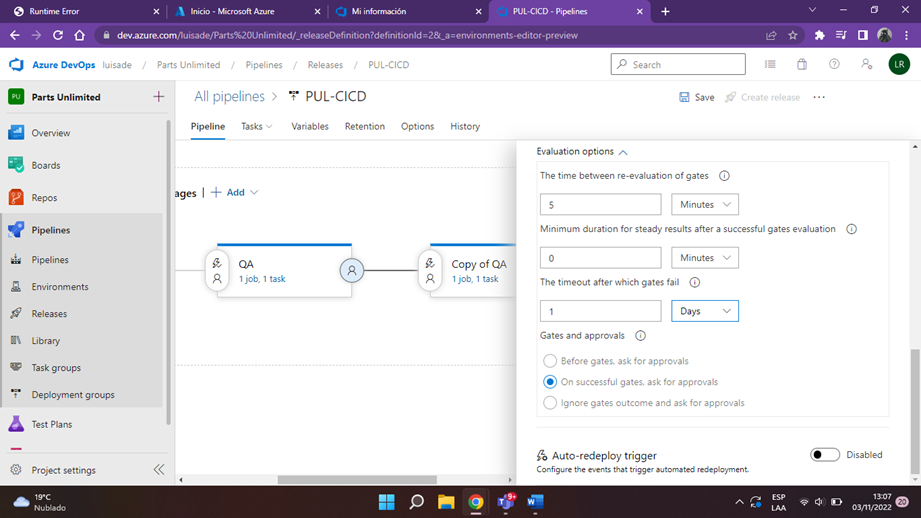The image size is (921, 518).
Task: Open the Tasks tab dropdown
Action: 257,126
